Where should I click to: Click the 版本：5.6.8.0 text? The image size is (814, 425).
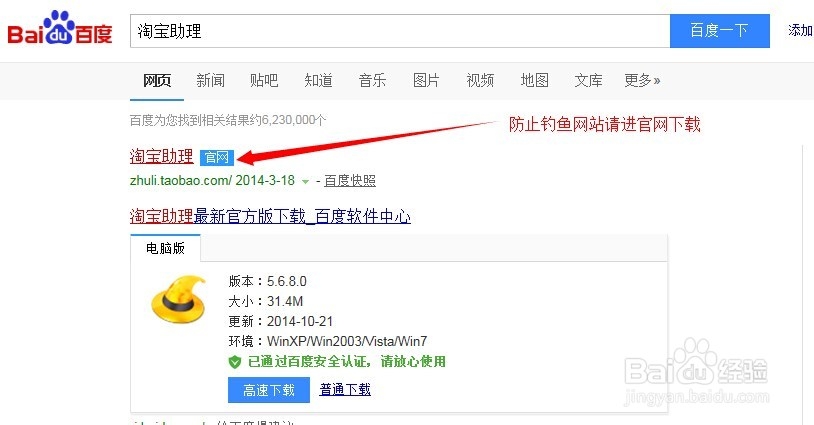click(x=267, y=281)
